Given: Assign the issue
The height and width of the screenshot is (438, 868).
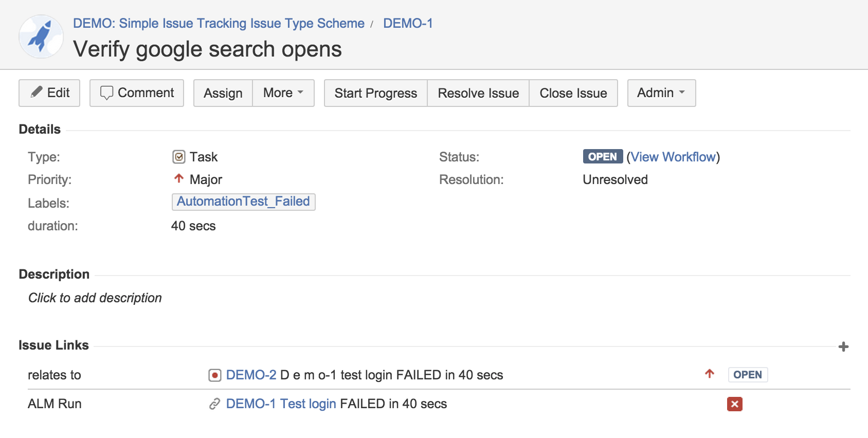Looking at the screenshot, I should (223, 93).
